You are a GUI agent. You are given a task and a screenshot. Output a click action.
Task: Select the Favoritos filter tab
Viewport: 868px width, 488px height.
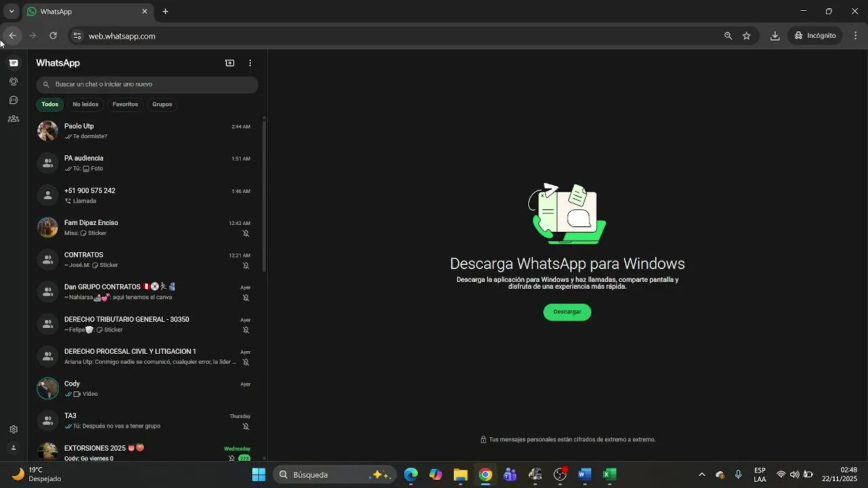125,104
